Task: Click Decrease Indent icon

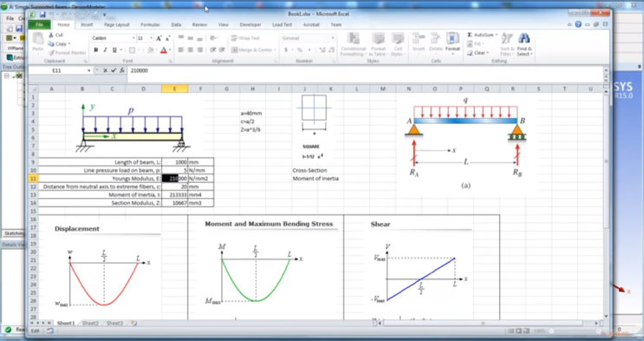Action: click(x=212, y=49)
